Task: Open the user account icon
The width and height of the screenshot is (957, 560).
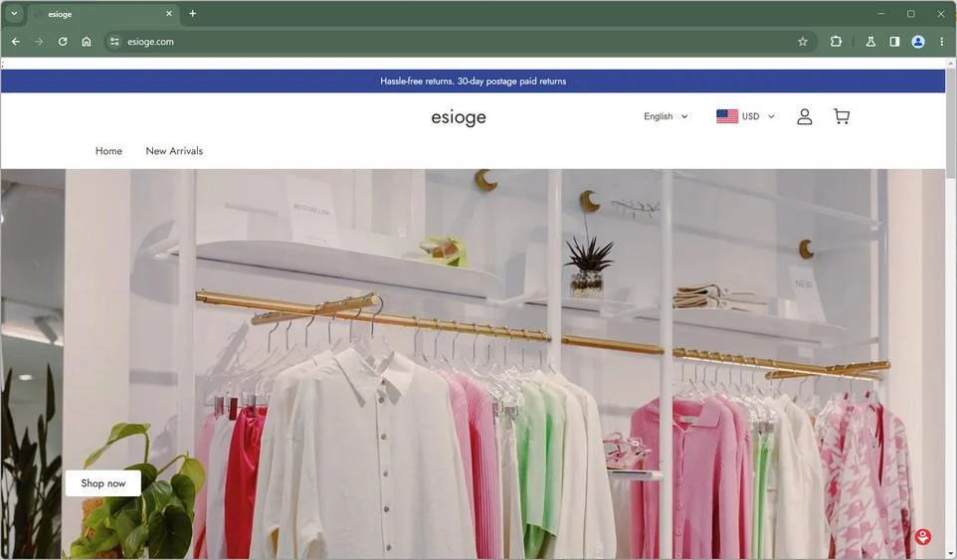Action: pyautogui.click(x=805, y=116)
